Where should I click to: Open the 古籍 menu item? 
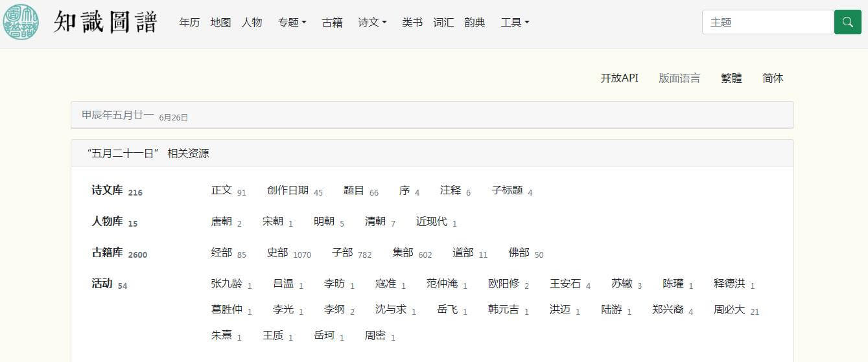(332, 22)
